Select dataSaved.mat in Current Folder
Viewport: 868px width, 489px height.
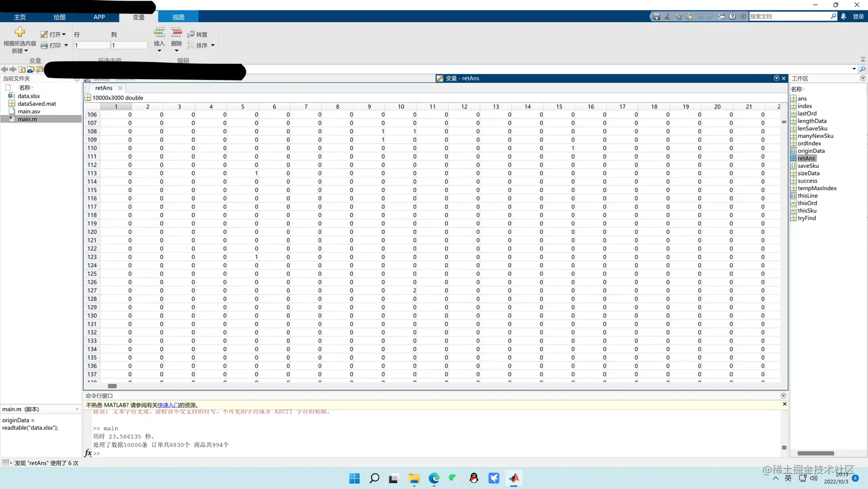(x=37, y=104)
